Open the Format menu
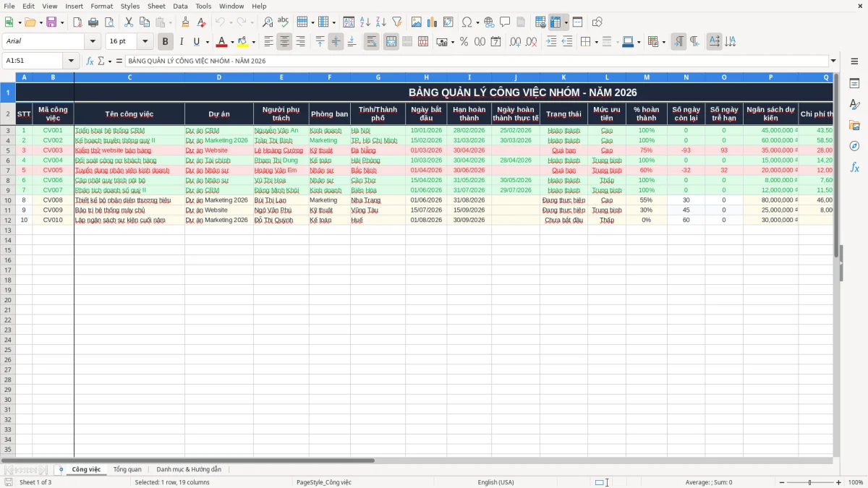868x488 pixels. tap(101, 6)
